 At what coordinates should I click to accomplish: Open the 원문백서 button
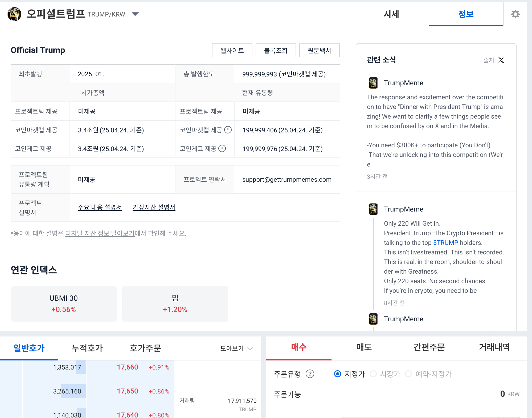point(319,50)
